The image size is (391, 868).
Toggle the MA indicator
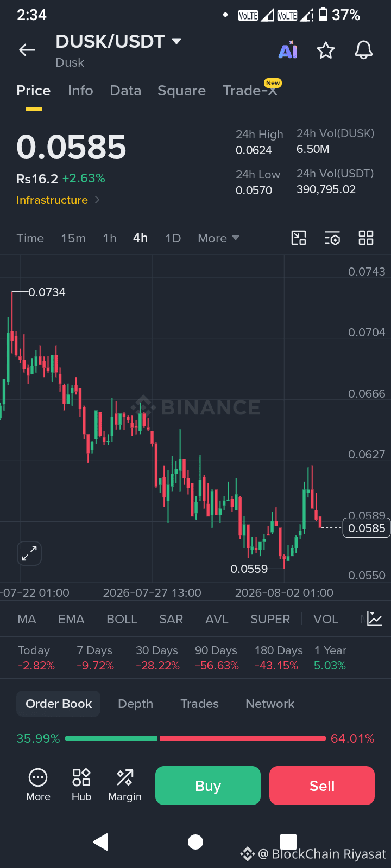pyautogui.click(x=27, y=619)
